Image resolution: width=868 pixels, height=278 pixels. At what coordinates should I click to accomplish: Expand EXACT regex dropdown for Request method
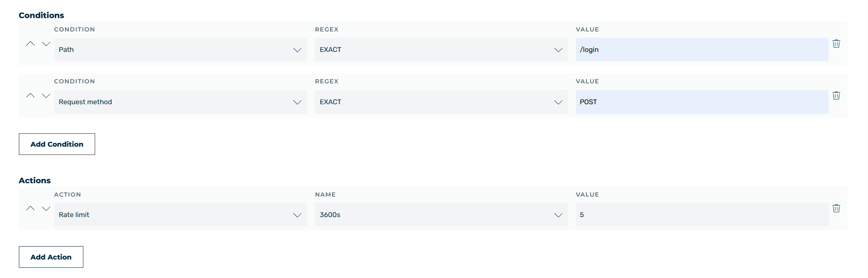click(441, 102)
